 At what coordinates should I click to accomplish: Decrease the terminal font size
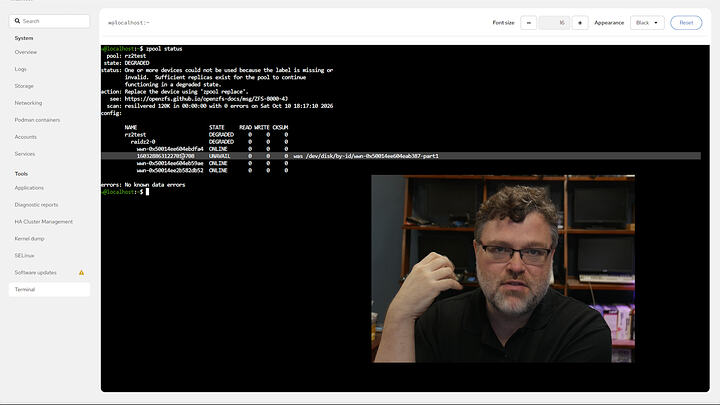[529, 23]
